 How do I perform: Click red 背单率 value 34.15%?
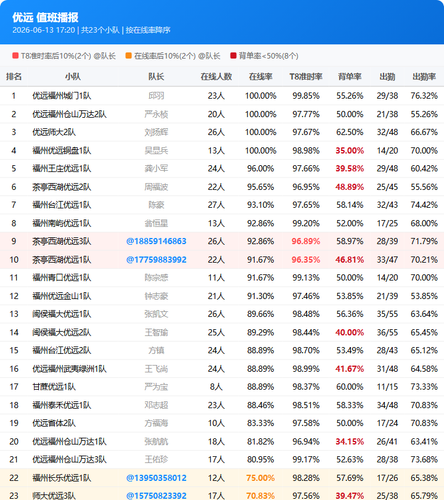pos(349,441)
